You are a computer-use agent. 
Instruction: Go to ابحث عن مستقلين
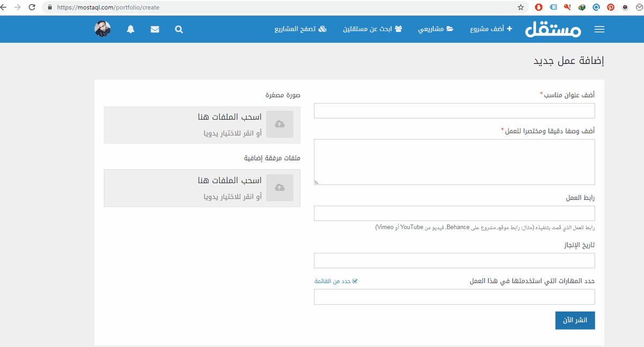[x=372, y=29]
